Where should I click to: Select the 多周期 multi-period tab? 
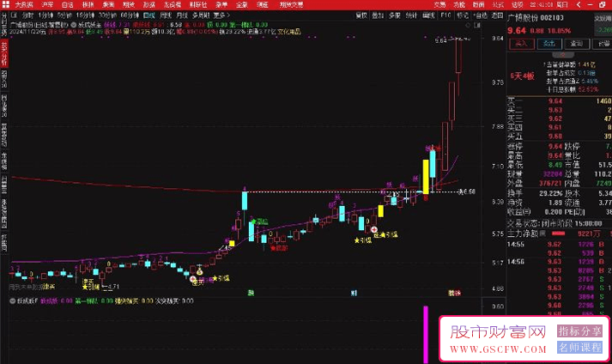pos(201,15)
